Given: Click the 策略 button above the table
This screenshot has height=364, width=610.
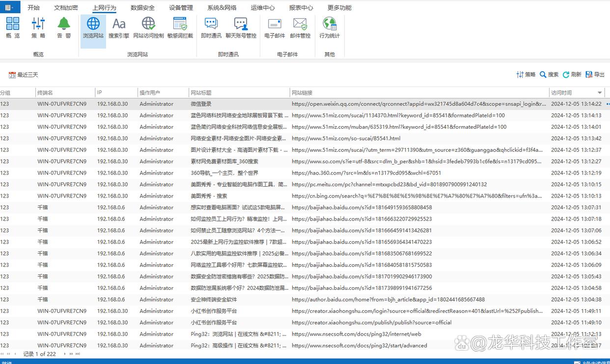Looking at the screenshot, I should click(526, 75).
